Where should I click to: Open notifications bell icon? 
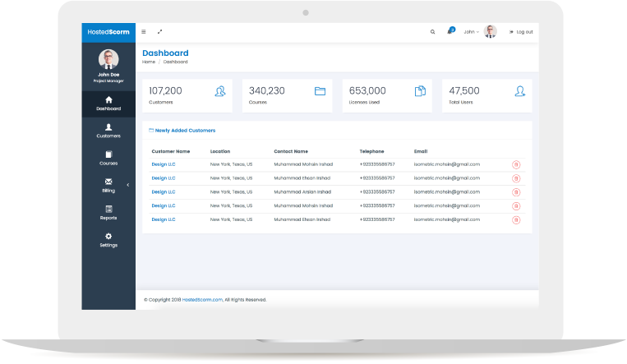click(x=450, y=31)
